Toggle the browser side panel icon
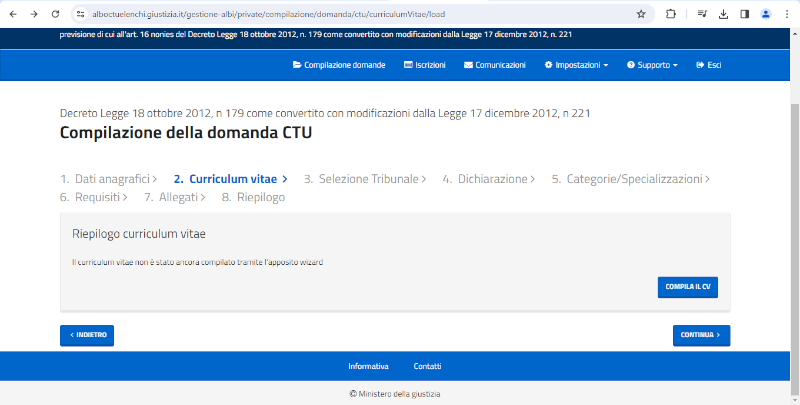The height and width of the screenshot is (405, 800). pyautogui.click(x=744, y=14)
